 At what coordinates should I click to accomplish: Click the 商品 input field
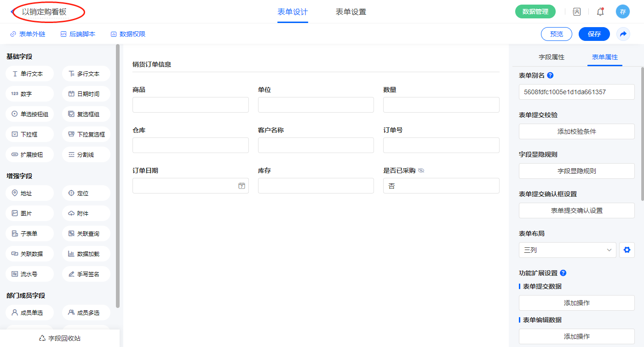[190, 105]
